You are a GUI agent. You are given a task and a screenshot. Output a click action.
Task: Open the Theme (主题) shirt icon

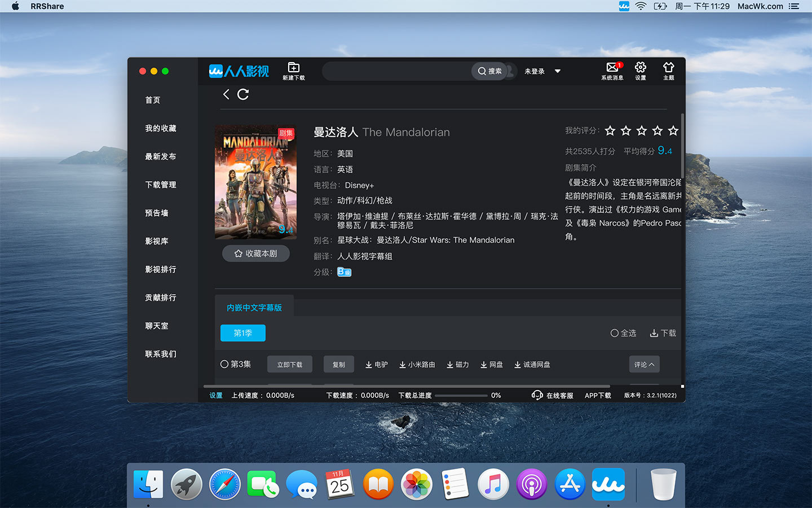pyautogui.click(x=669, y=71)
